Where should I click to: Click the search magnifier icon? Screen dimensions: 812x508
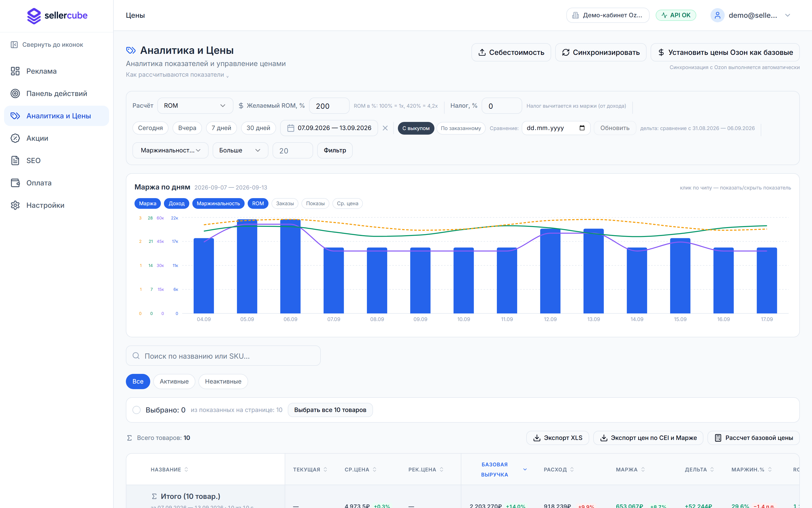coord(136,355)
